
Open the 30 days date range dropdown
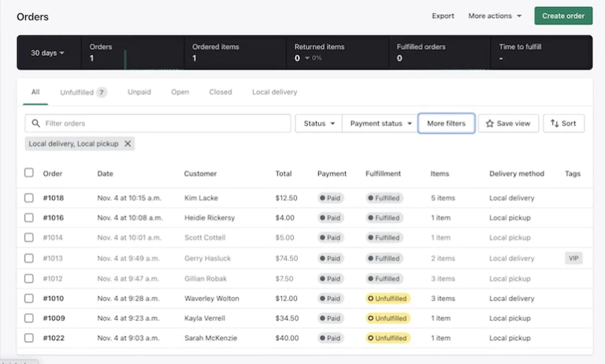47,53
